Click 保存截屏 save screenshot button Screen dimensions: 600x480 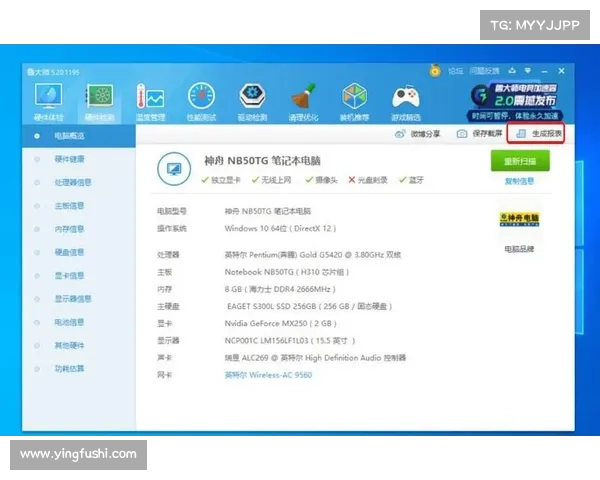tap(479, 134)
